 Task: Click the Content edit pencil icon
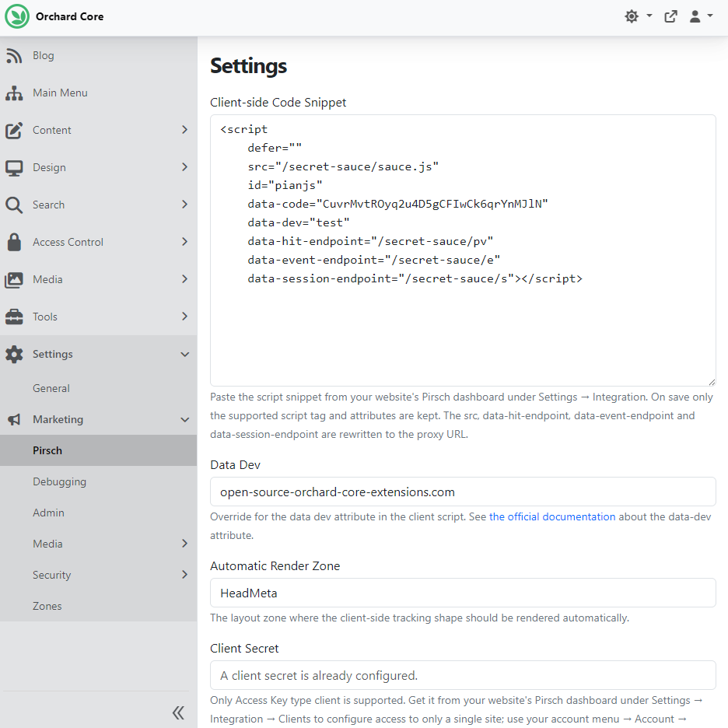pos(14,131)
